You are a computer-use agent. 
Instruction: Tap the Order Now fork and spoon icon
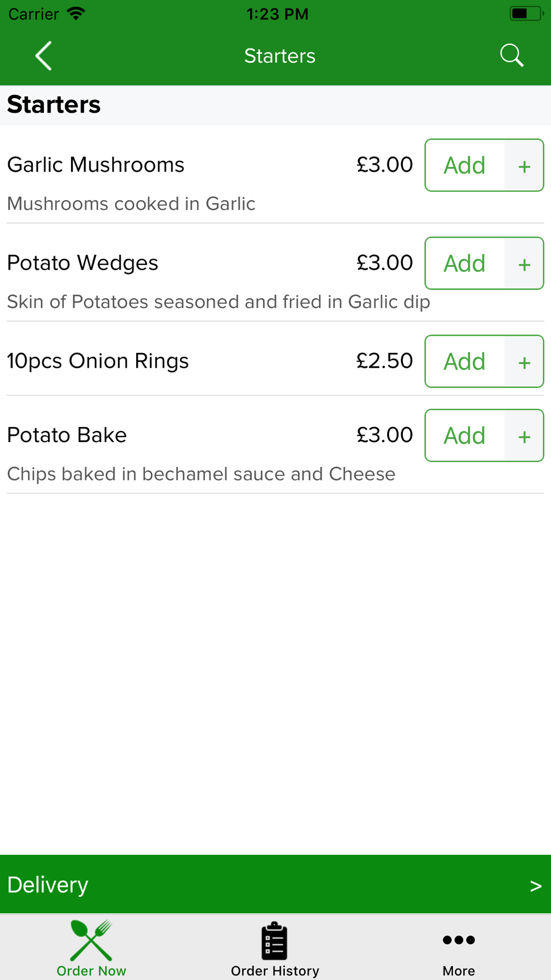[91, 940]
